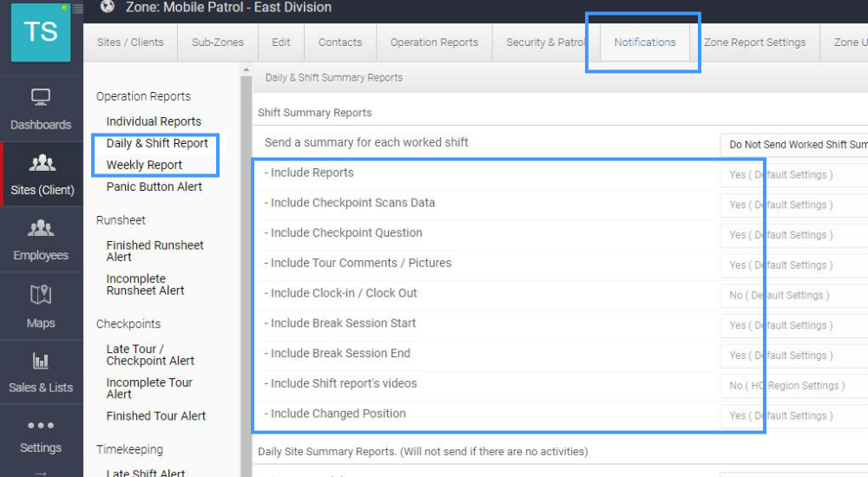Click 'Send a summary for each worked shift' label
Viewport: 868px width, 477px height.
[x=366, y=142]
